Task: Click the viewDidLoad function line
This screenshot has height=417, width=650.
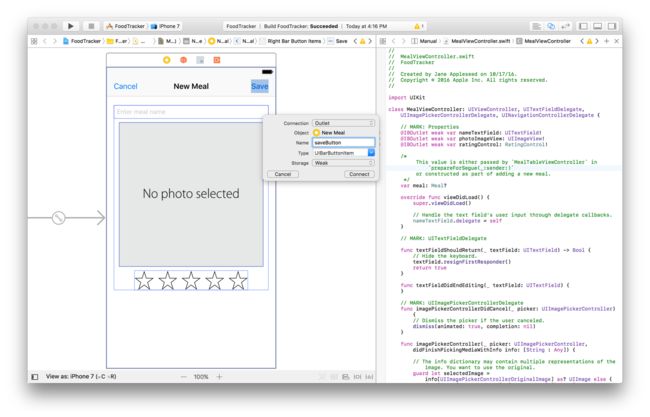Action: tap(445, 197)
